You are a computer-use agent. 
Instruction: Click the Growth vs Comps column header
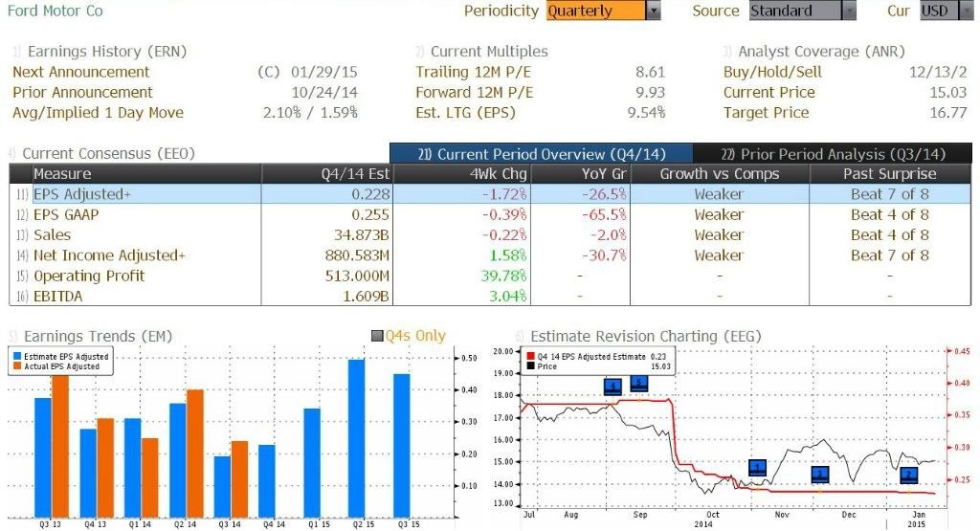point(720,174)
